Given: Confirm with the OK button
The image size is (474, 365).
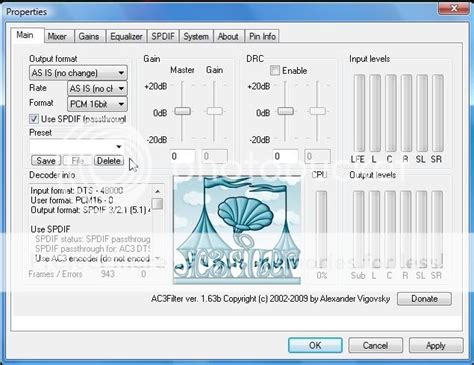Looking at the screenshot, I should [315, 345].
